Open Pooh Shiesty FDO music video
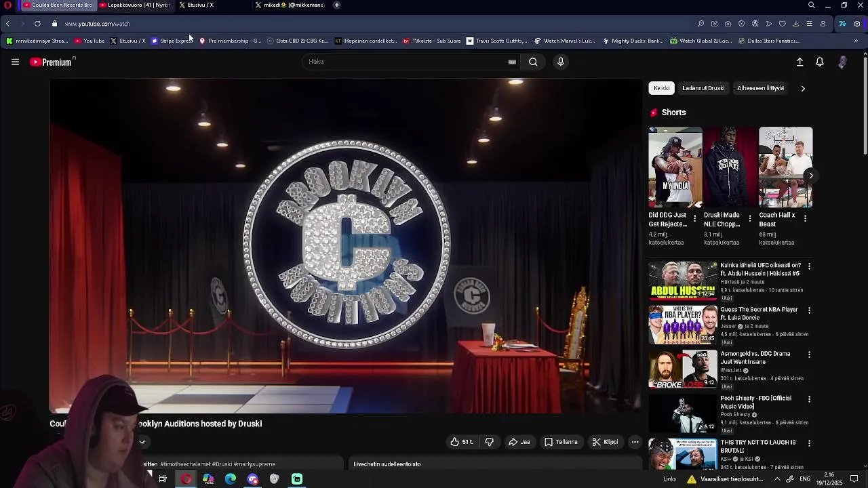Viewport: 868px width, 488px height. point(683,413)
